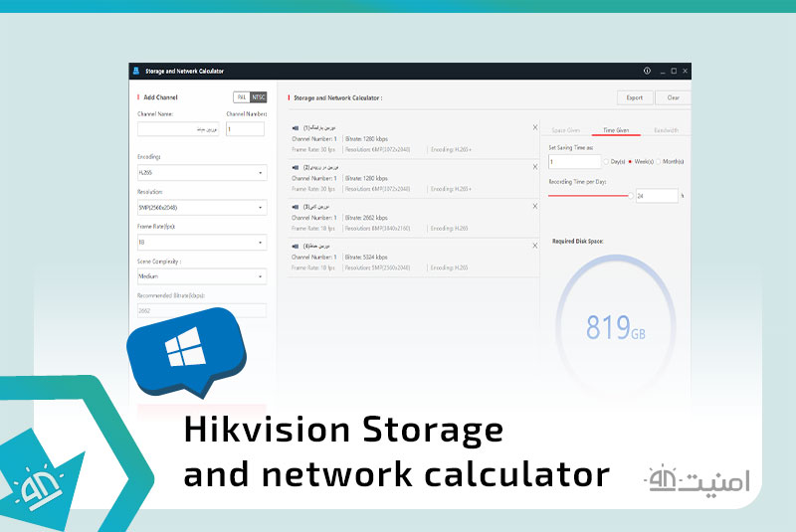This screenshot has width=796, height=532.
Task: Remove channel (1) with its X icon
Action: [x=535, y=127]
